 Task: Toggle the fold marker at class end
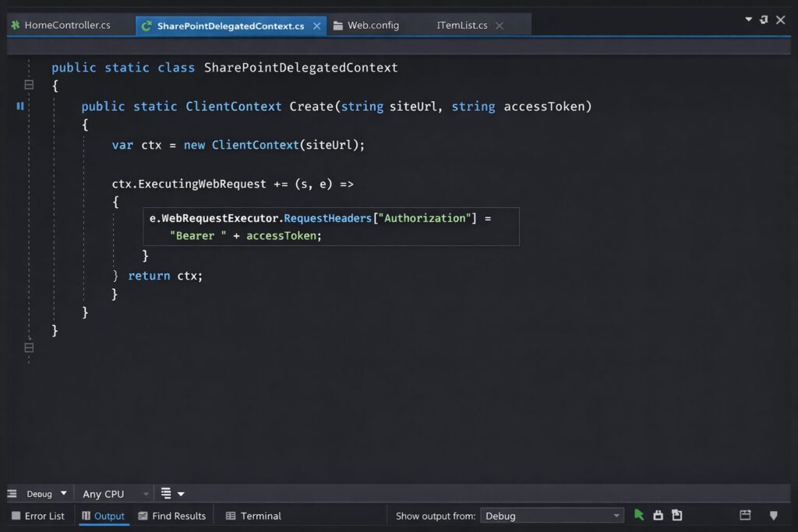29,347
